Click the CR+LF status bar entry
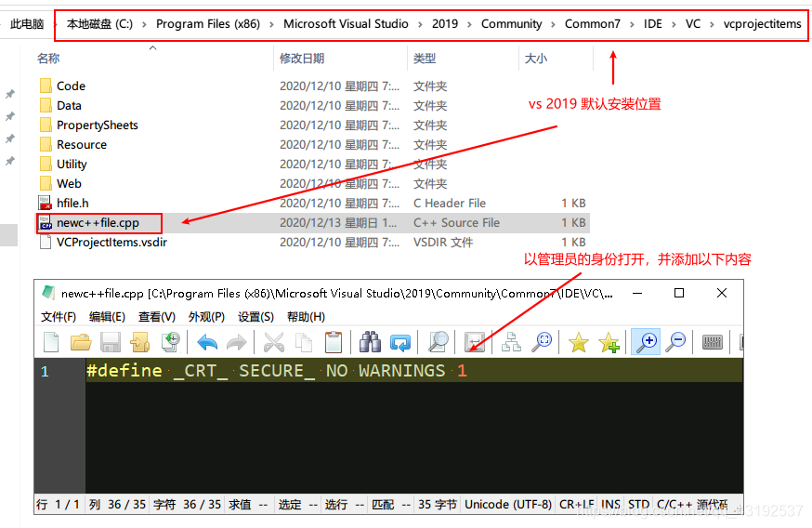Screen dimensions: 812x528 click(577, 504)
